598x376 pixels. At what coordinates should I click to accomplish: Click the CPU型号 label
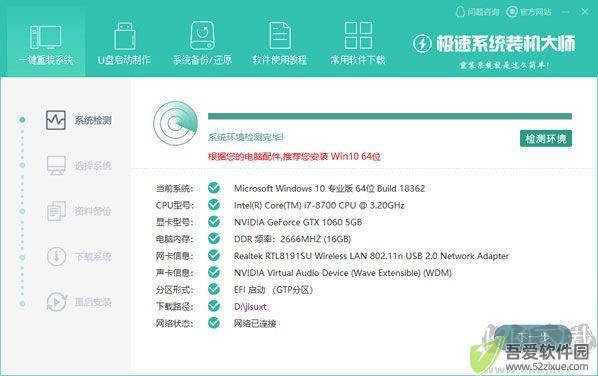pos(175,205)
